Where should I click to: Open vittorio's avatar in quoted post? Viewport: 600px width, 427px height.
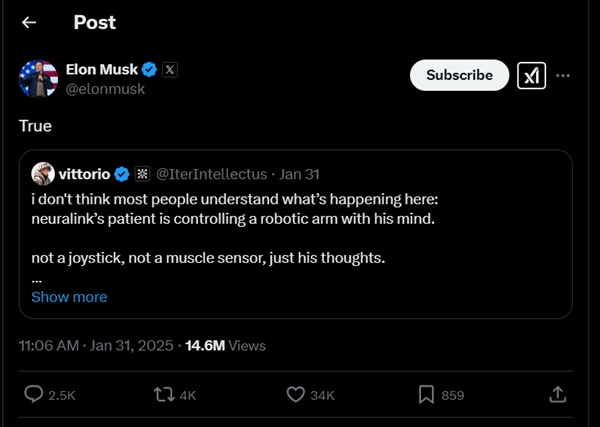(43, 174)
